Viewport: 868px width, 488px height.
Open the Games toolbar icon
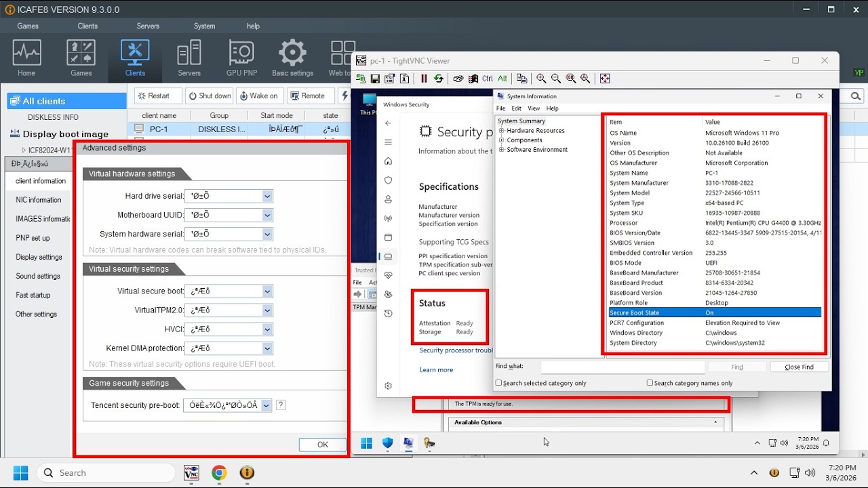(x=81, y=58)
